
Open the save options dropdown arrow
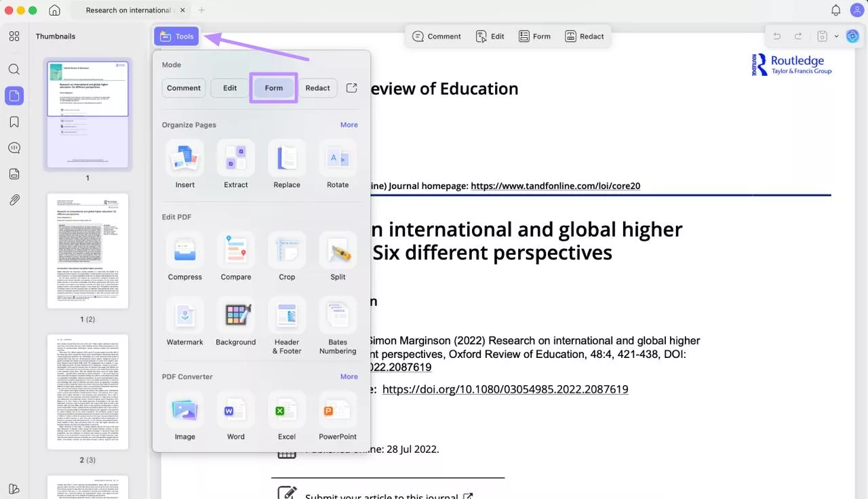(836, 37)
